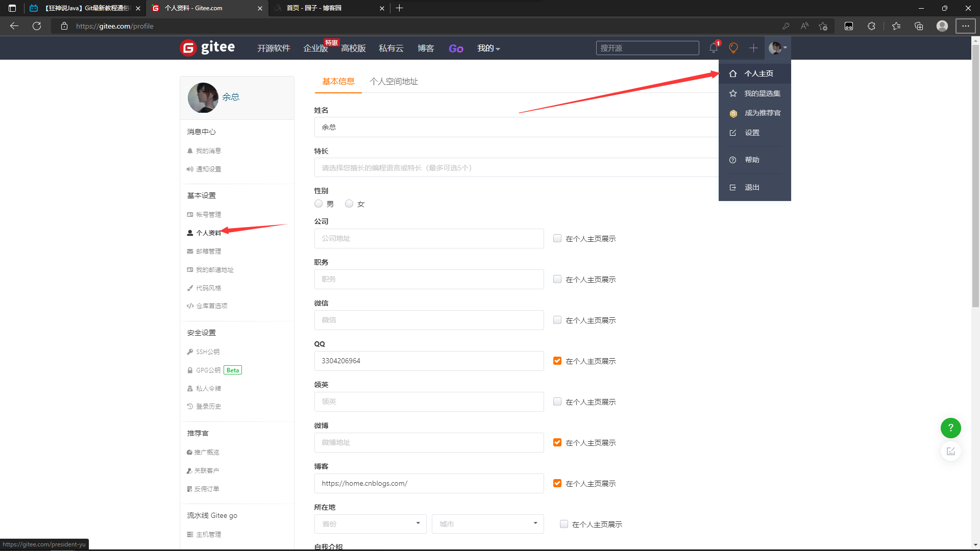Click the feedback edit icon at right edge

coord(950,452)
